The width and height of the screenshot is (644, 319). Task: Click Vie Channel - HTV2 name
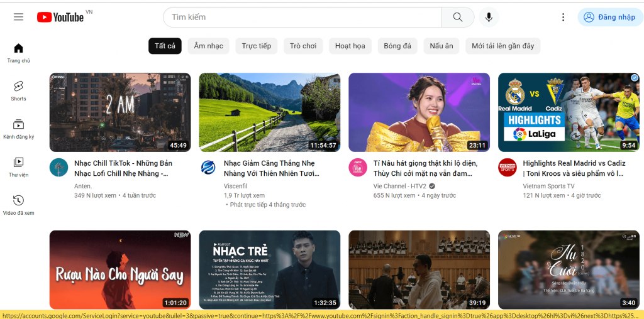coord(399,186)
